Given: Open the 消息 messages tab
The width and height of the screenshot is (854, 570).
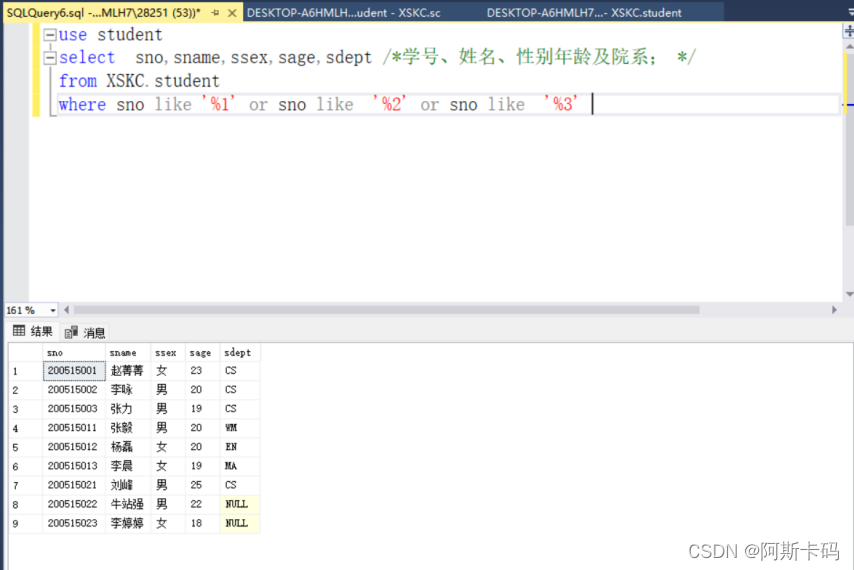Looking at the screenshot, I should coord(85,332).
